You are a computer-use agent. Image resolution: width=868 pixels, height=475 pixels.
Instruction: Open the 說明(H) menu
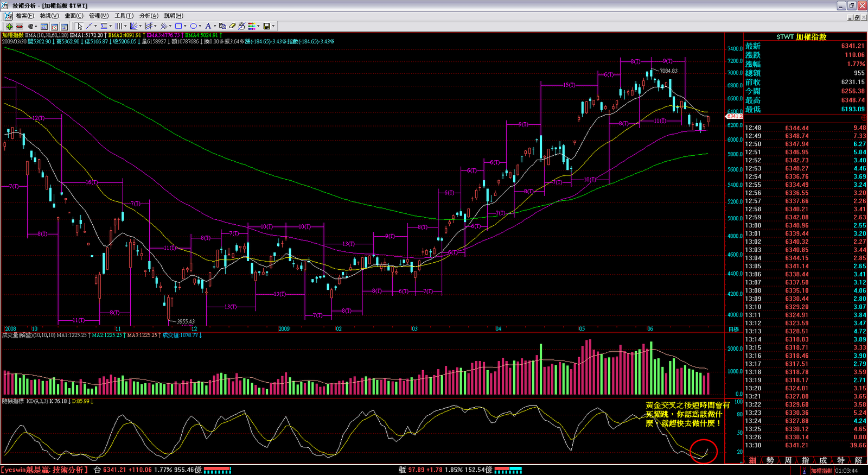[x=174, y=16]
